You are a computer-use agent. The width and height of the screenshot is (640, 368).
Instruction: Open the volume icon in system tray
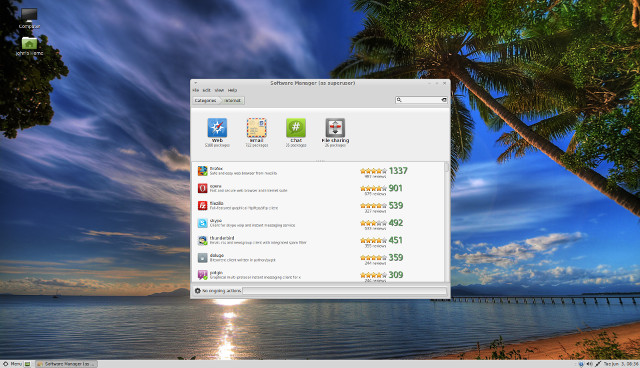click(x=589, y=364)
